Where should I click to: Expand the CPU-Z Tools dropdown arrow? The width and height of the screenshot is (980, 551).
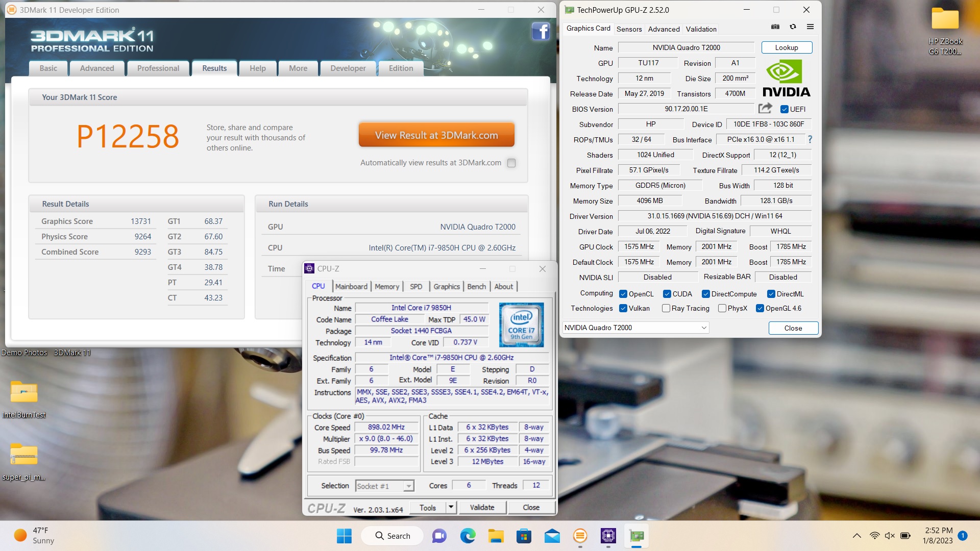(x=451, y=507)
